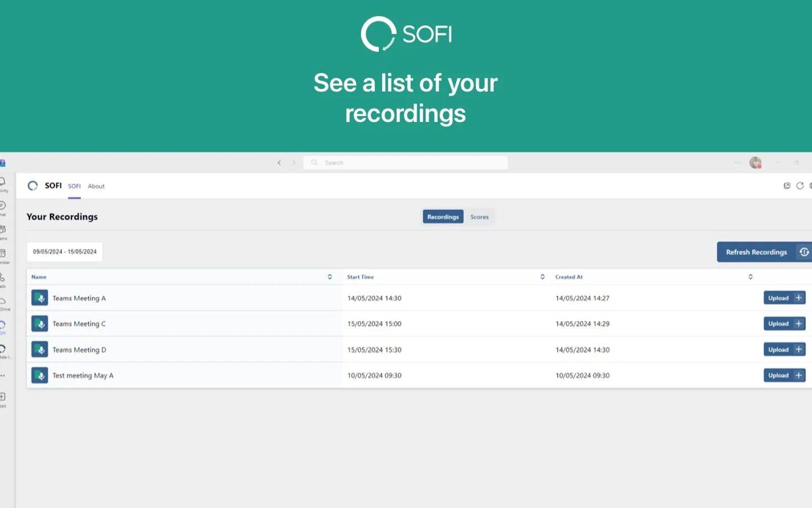Sort recordings by the Name column
This screenshot has height=508, width=812.
point(330,277)
